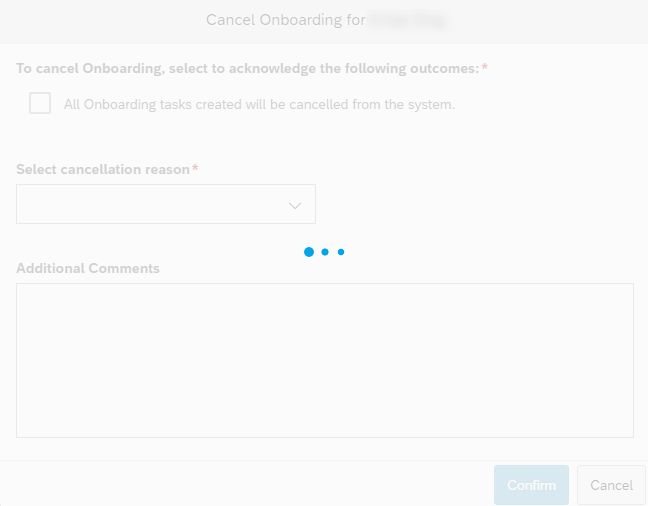The image size is (648, 506).
Task: Click the smallest blue loading dot
Action: (341, 252)
